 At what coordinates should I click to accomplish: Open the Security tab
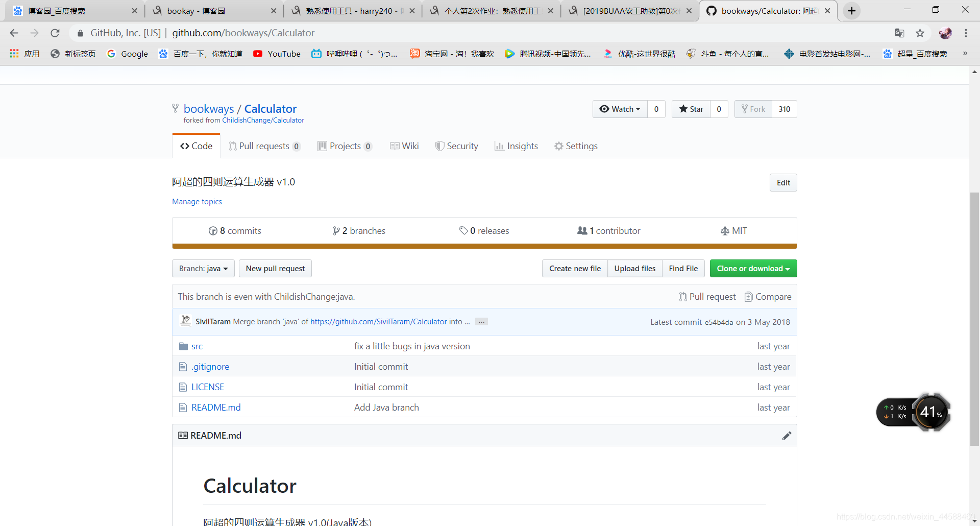tap(456, 146)
